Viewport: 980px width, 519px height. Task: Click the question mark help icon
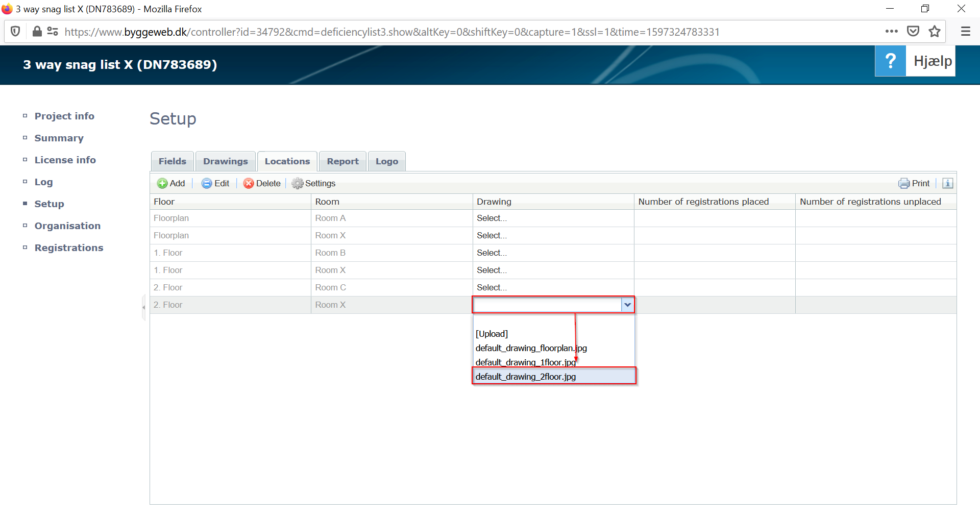pos(890,61)
